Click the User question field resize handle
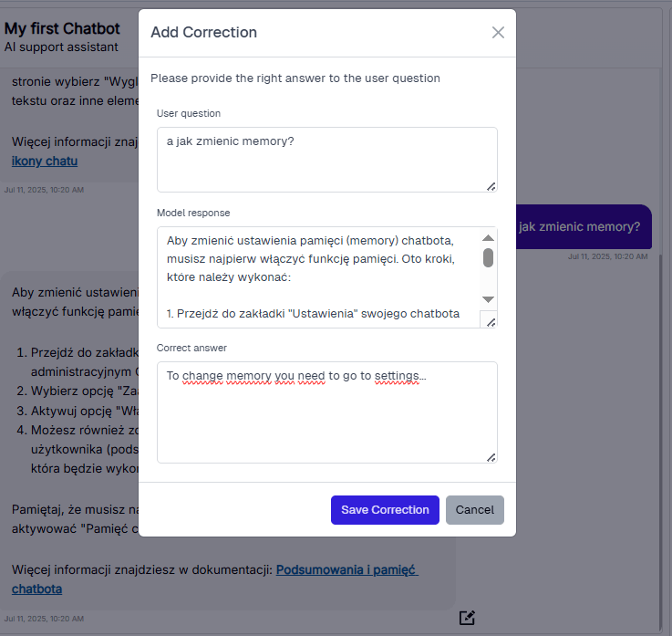Image resolution: width=672 pixels, height=636 pixels. coord(491,185)
